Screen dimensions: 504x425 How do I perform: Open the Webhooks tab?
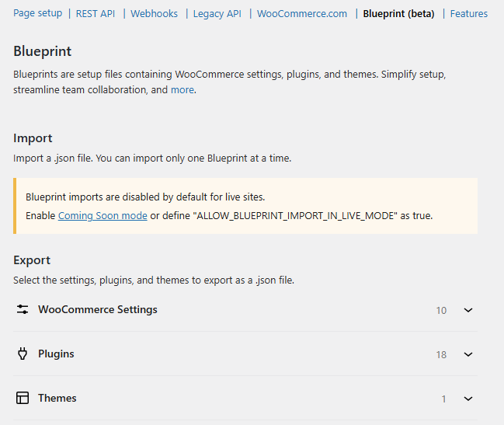[154, 13]
